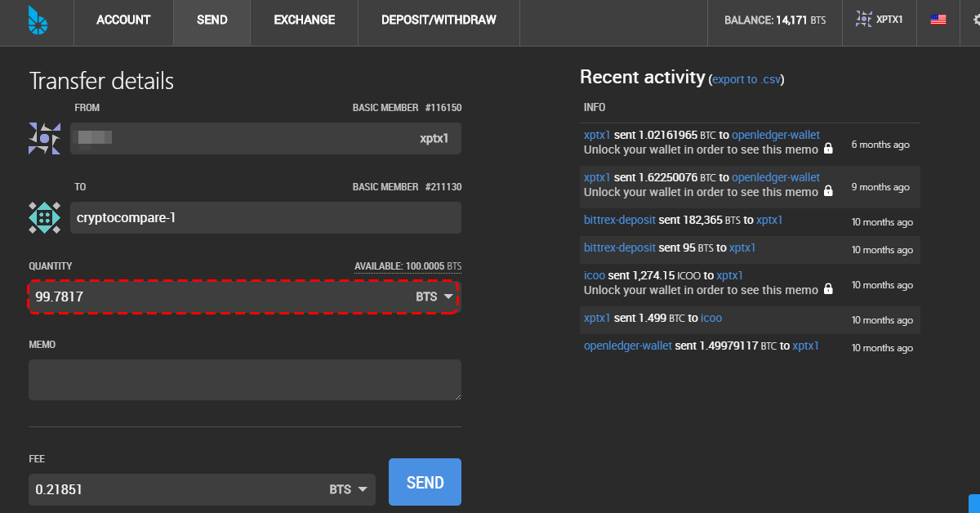The image size is (980, 513).
Task: Click the 'BASIC MEMBER #116150' label
Action: point(408,108)
